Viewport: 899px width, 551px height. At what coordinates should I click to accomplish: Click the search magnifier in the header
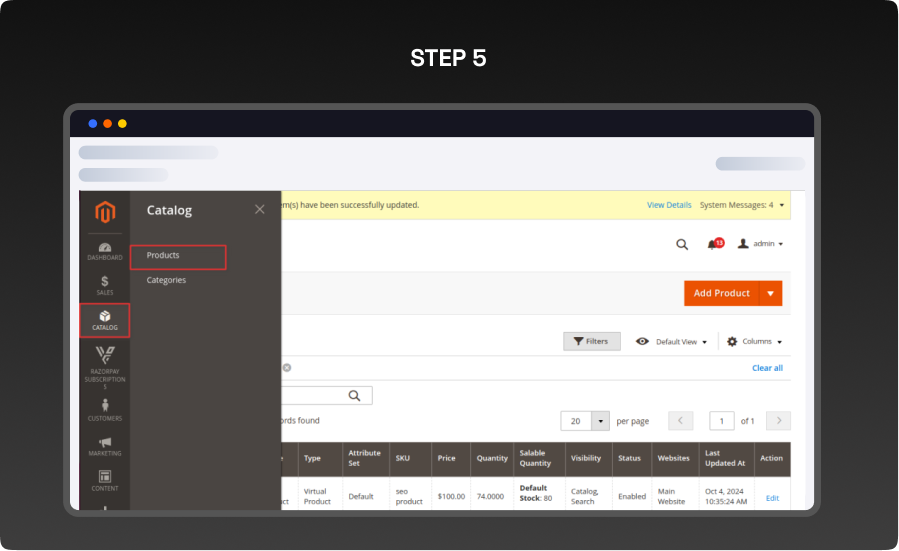(x=682, y=244)
